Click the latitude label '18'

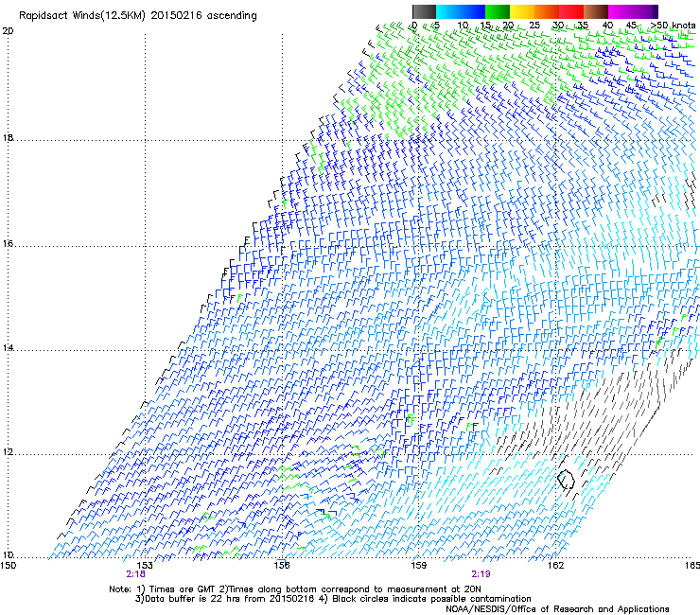[8, 137]
